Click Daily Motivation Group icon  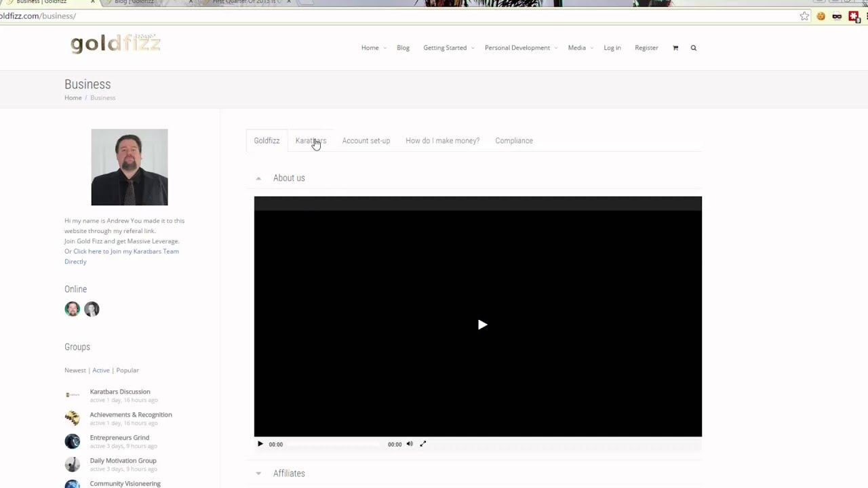73,464
